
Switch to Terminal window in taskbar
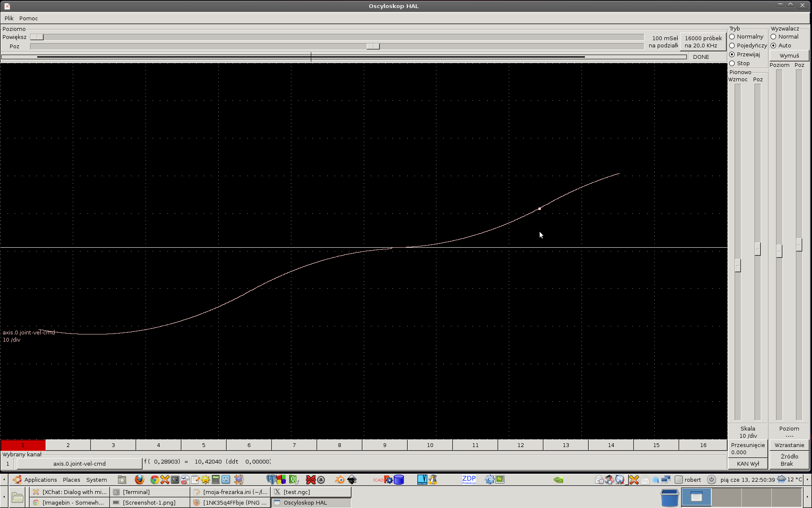click(x=150, y=492)
